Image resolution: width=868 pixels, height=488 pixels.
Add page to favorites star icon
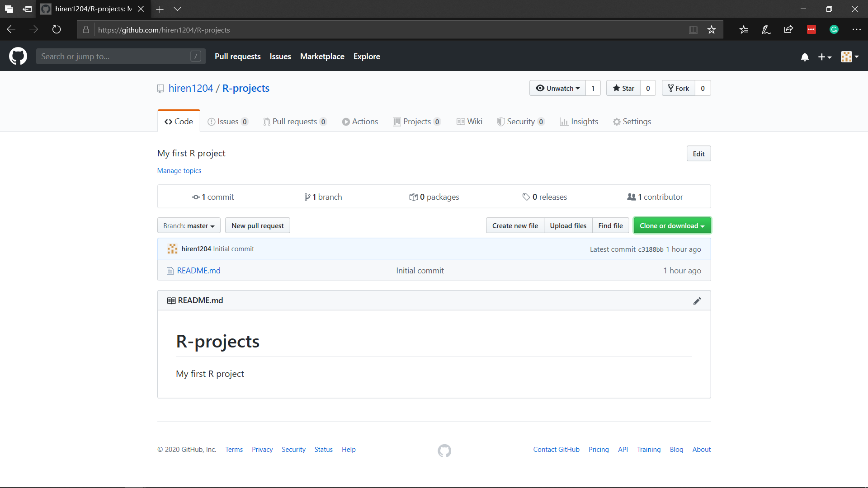pos(712,30)
